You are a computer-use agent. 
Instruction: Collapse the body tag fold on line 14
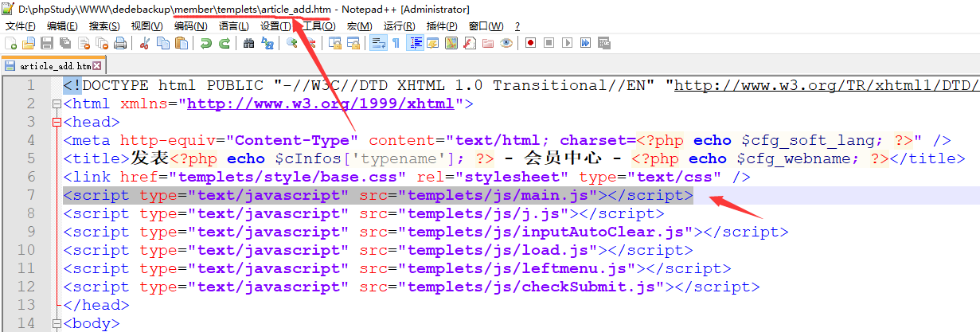pos(56,323)
